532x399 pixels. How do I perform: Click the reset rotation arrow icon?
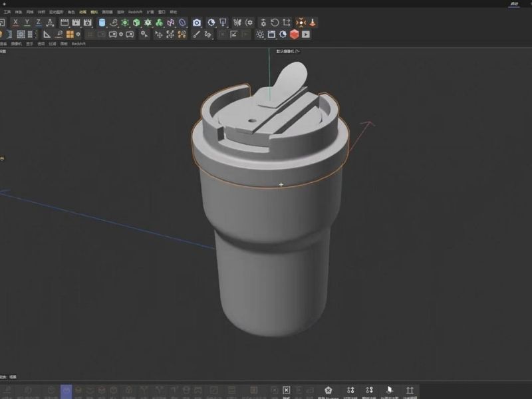[x=275, y=23]
